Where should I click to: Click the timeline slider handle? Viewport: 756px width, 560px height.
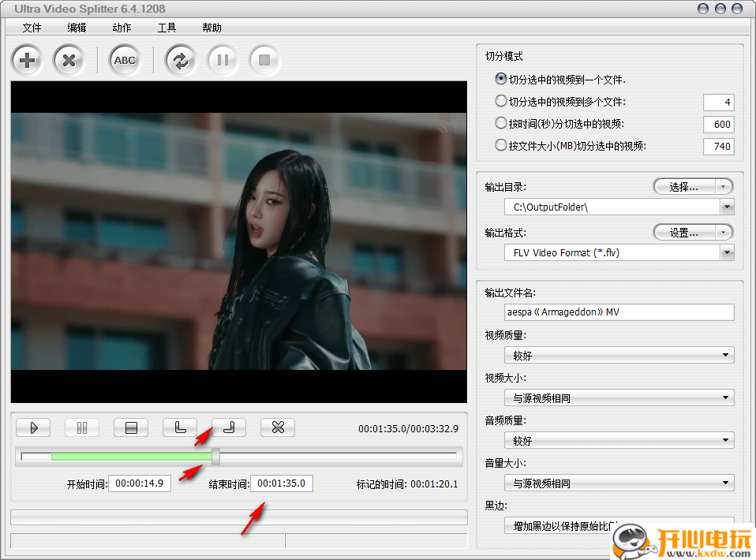[x=215, y=456]
